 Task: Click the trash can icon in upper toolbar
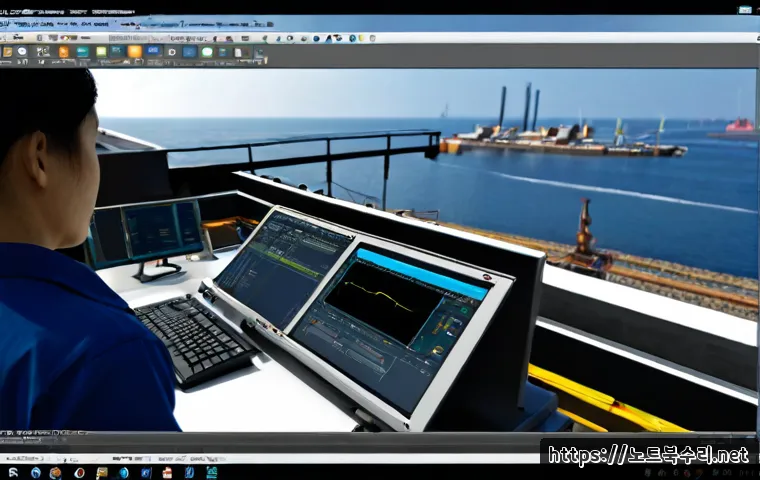point(372,38)
